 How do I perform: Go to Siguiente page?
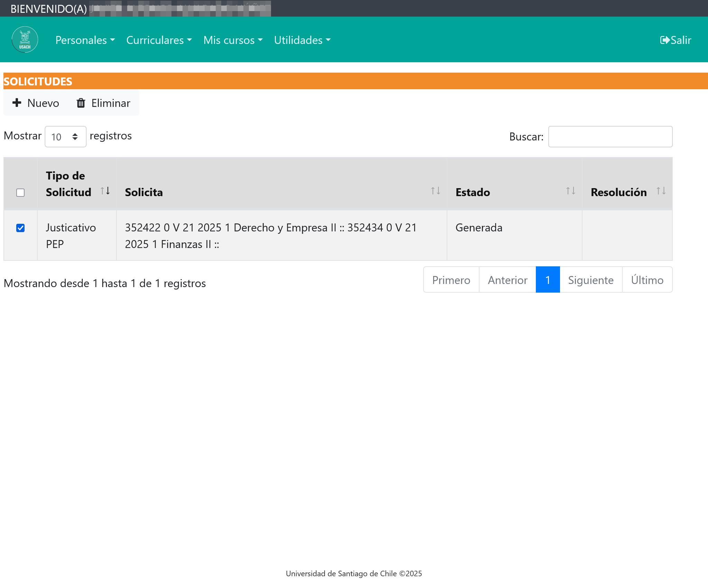pyautogui.click(x=590, y=280)
